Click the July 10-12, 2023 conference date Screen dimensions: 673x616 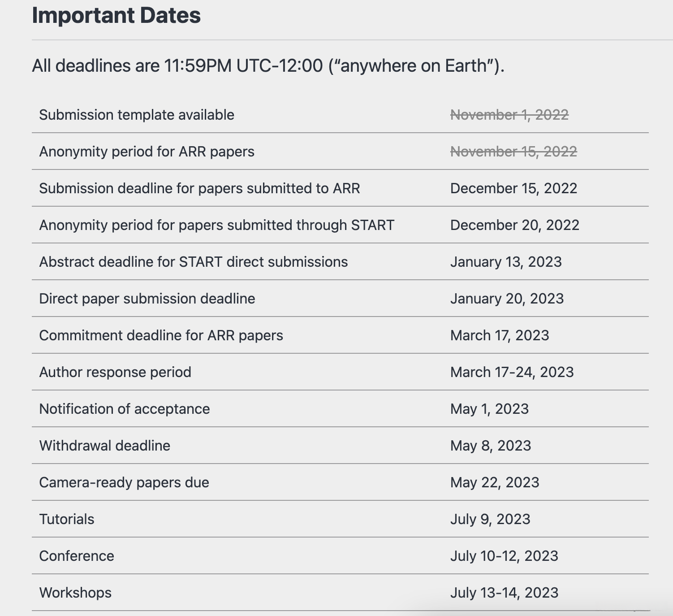pyautogui.click(x=504, y=556)
